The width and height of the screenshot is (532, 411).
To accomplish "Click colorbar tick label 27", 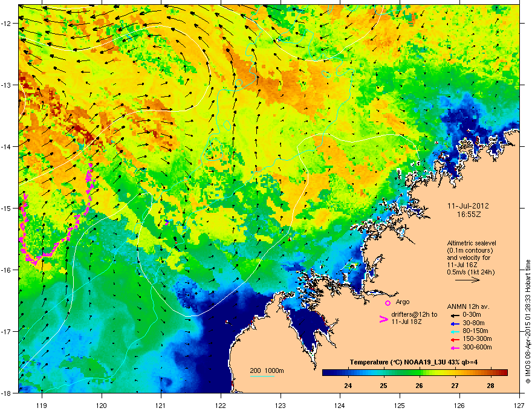I will 455,386.
